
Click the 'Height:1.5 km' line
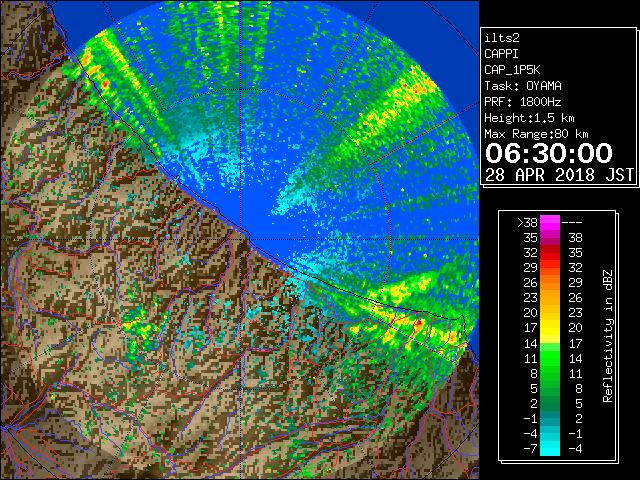(529, 118)
